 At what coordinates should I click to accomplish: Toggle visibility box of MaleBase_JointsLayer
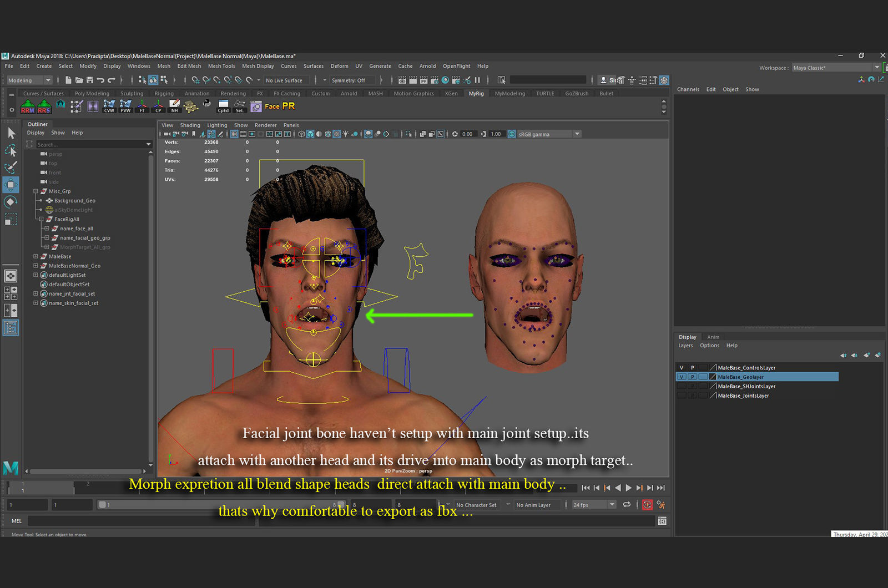pyautogui.click(x=682, y=396)
